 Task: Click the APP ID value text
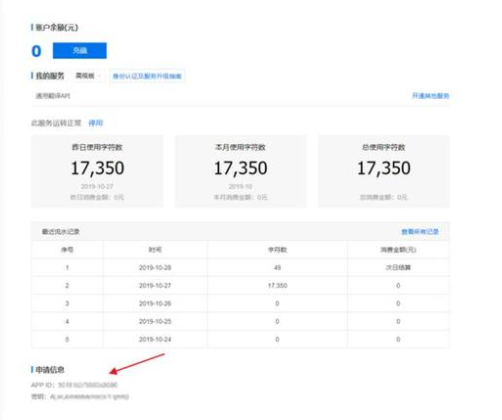[88, 385]
